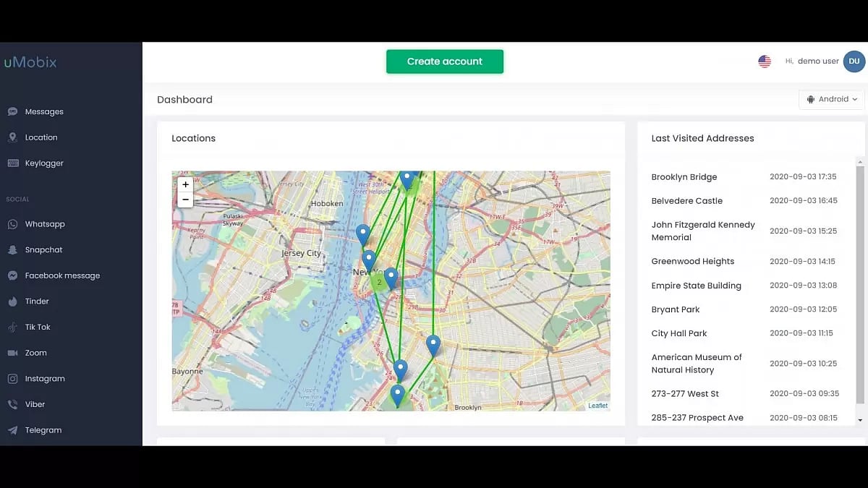
Task: Zoom in on the map with plus control
Action: tap(185, 184)
